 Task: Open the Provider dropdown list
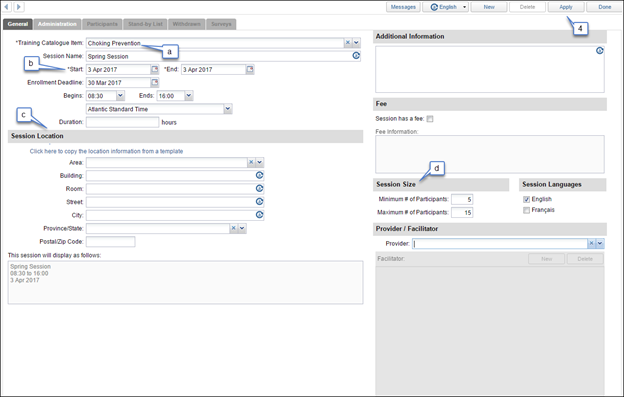pos(600,243)
